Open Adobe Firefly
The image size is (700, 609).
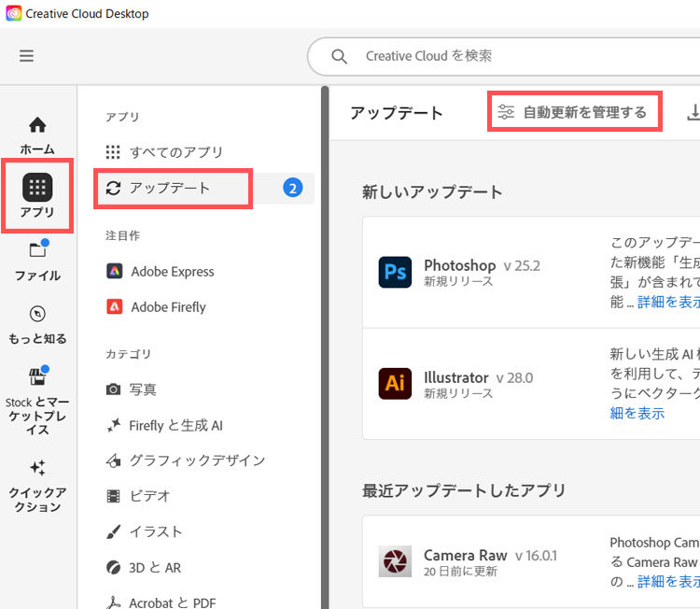(156, 307)
